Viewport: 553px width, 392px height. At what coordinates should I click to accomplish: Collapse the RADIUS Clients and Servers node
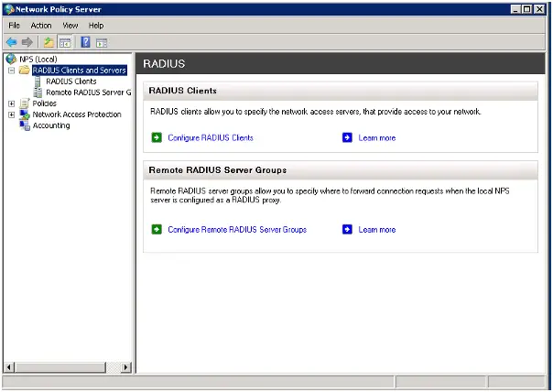tap(12, 71)
